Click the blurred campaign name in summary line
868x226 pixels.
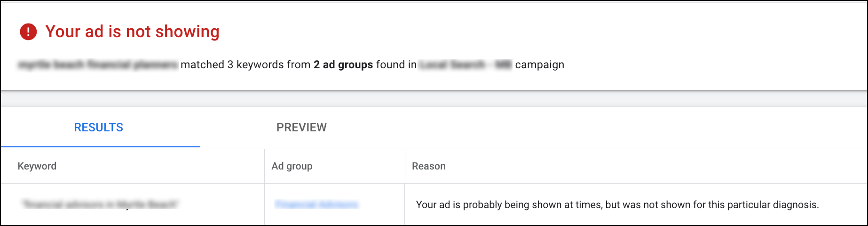pyautogui.click(x=465, y=65)
